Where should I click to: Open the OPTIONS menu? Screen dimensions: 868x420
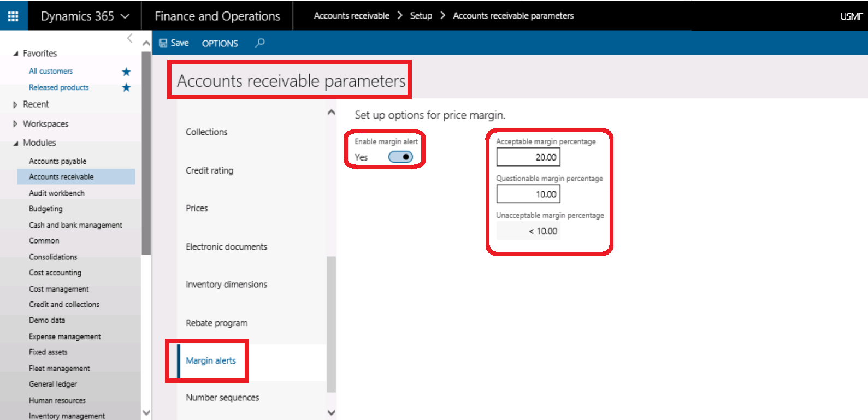pos(220,43)
